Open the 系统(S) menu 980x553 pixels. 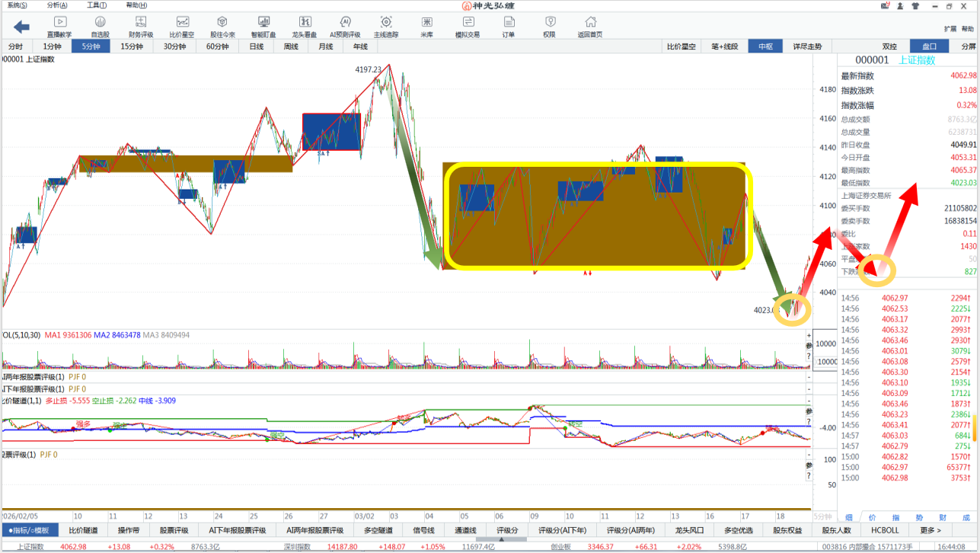pyautogui.click(x=17, y=5)
